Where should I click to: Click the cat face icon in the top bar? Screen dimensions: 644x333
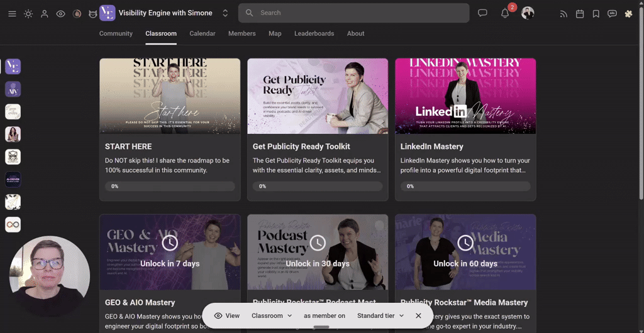pos(93,14)
